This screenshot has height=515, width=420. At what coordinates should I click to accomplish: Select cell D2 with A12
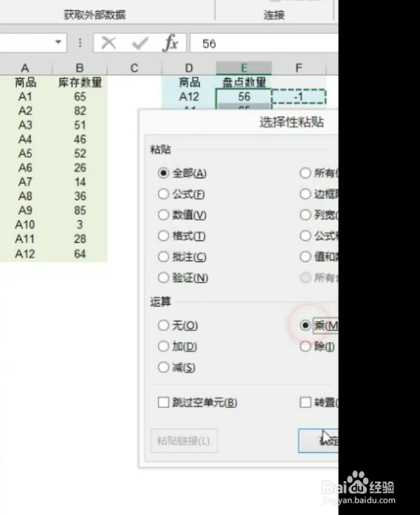[189, 97]
